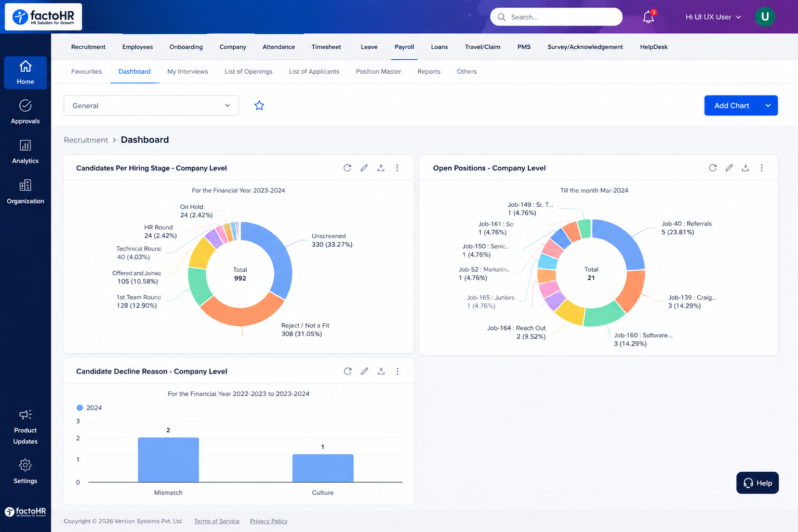Viewport: 798px width, 532px height.
Task: Open the Approvals sidebar section
Action: (25, 112)
